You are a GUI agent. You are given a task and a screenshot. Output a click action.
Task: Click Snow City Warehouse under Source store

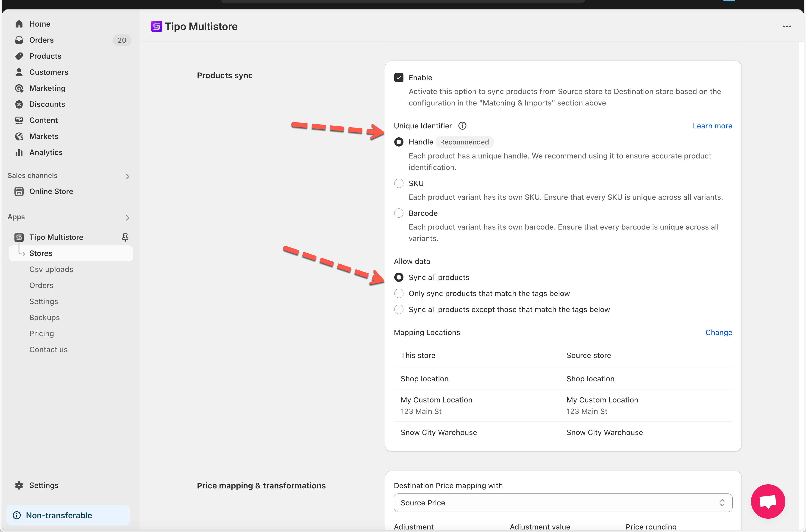click(x=604, y=432)
